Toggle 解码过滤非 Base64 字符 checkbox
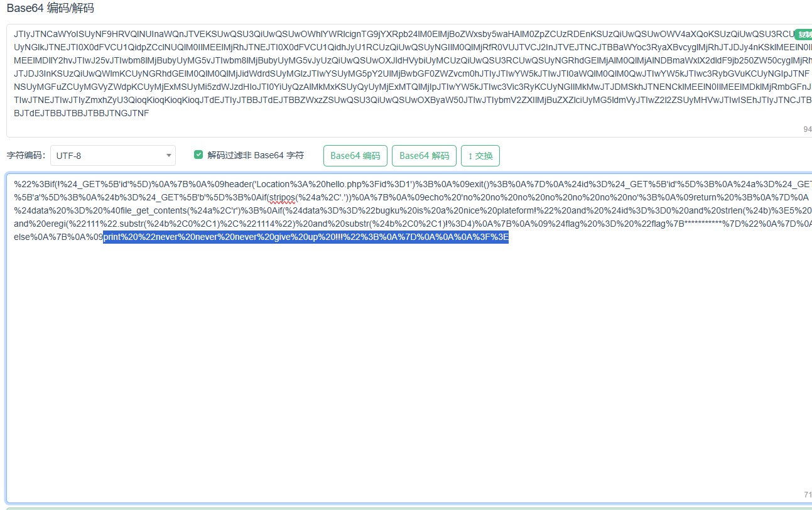Image resolution: width=812 pixels, height=510 pixels. [x=198, y=155]
